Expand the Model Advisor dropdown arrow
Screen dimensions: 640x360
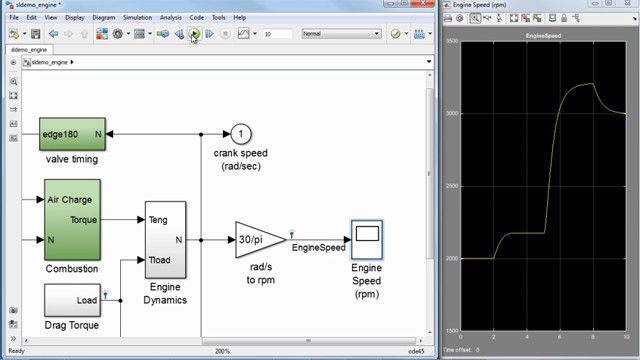[406, 34]
